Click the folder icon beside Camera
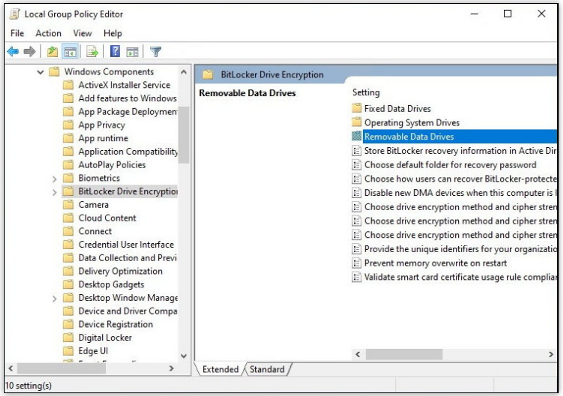563x396 pixels. click(x=68, y=205)
